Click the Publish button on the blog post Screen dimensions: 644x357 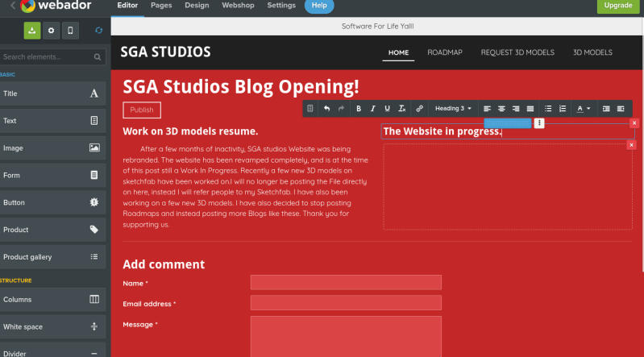pos(142,110)
